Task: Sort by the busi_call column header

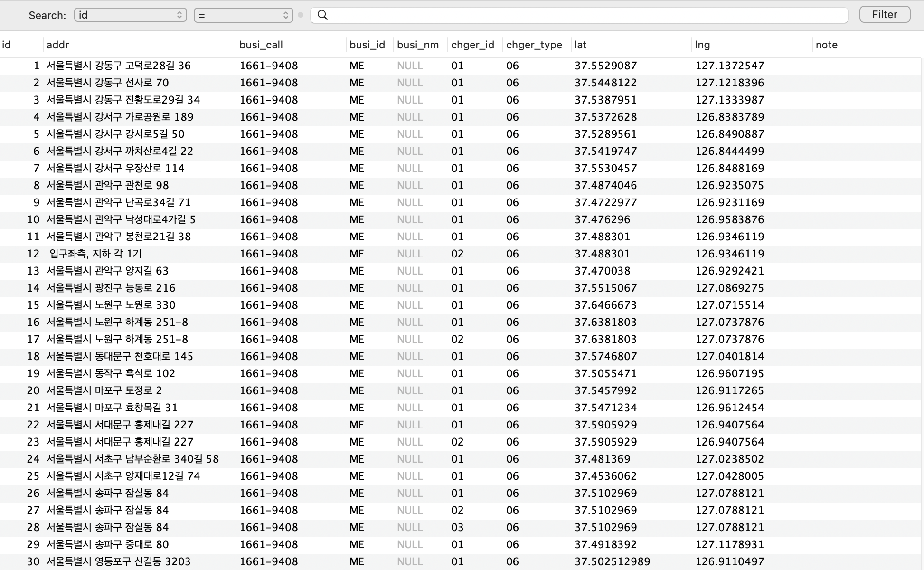Action: [261, 45]
